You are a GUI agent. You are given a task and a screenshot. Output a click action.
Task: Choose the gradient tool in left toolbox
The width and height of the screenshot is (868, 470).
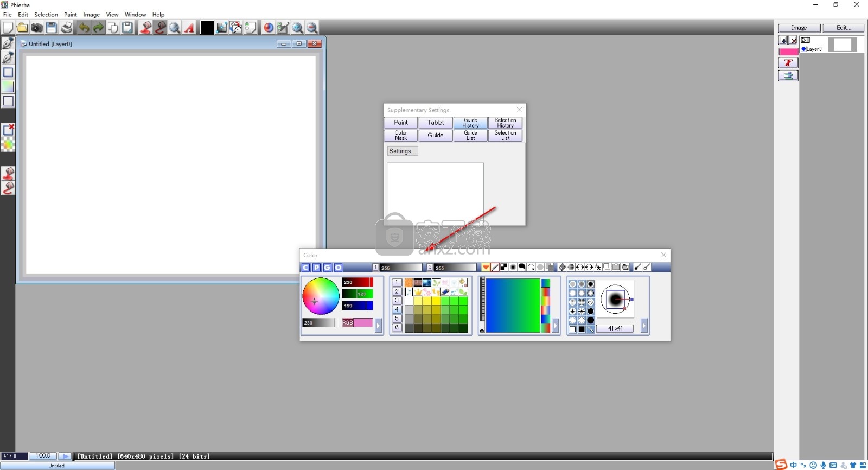click(8, 86)
